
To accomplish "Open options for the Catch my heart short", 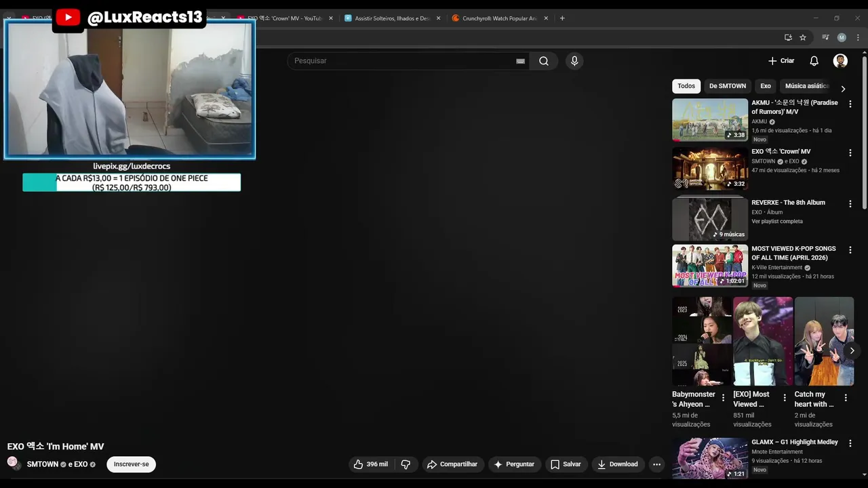I will pyautogui.click(x=846, y=398).
